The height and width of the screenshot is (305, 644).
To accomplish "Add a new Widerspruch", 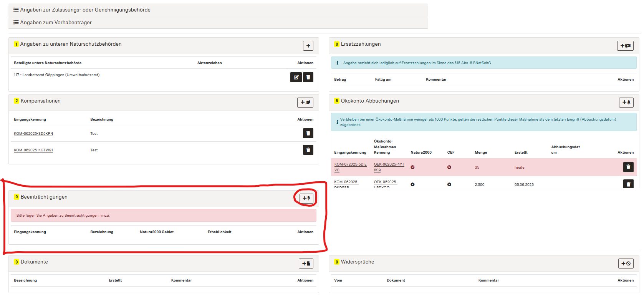I will point(626,264).
